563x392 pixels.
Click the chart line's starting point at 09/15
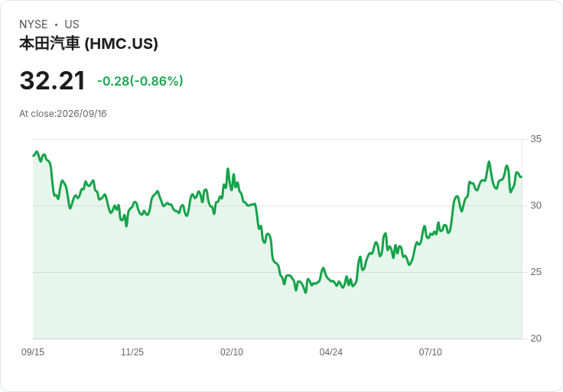(34, 156)
